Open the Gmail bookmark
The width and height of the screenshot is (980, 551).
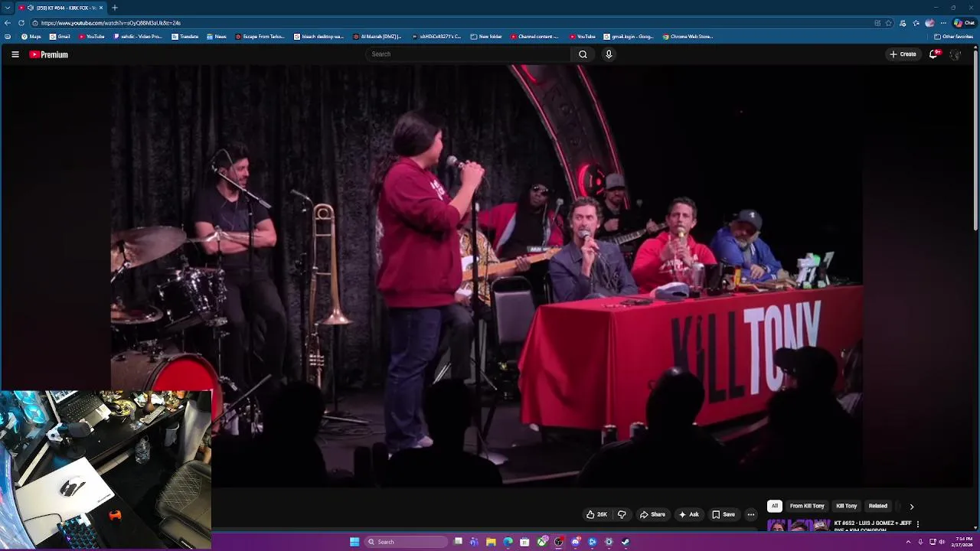coord(60,37)
